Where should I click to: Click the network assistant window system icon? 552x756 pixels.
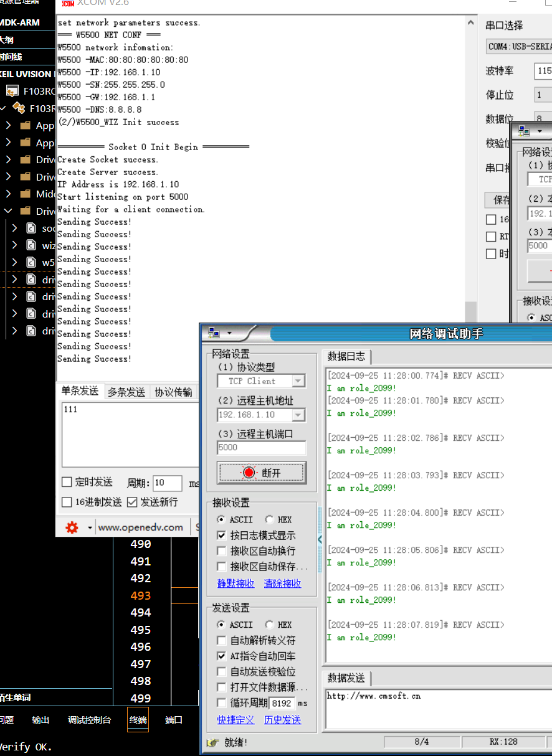point(214,333)
